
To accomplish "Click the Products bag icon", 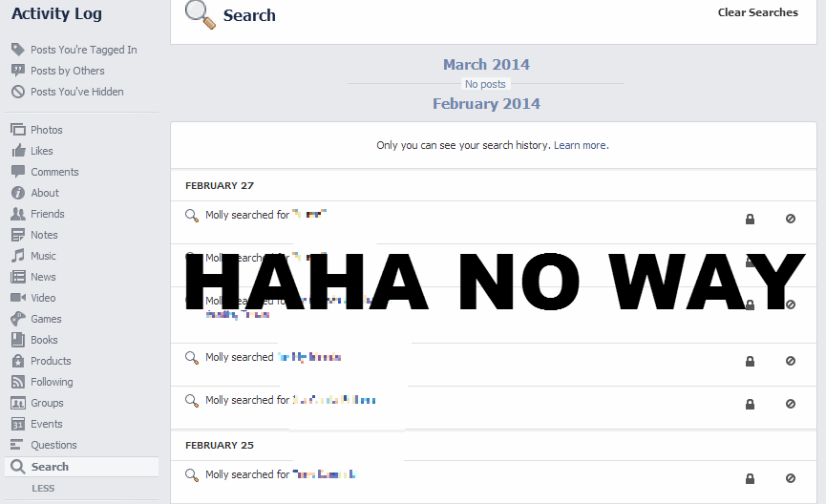I will (x=18, y=361).
